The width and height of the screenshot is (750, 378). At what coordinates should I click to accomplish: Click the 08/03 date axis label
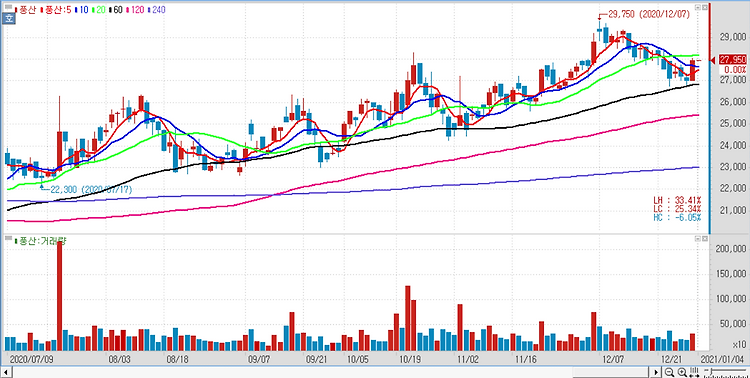pyautogui.click(x=119, y=359)
